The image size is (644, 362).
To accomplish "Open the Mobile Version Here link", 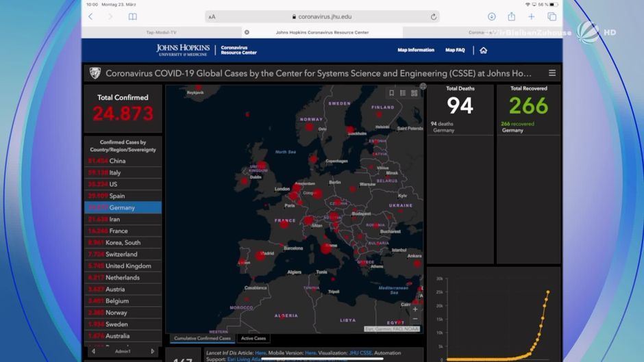I will pyautogui.click(x=310, y=352).
